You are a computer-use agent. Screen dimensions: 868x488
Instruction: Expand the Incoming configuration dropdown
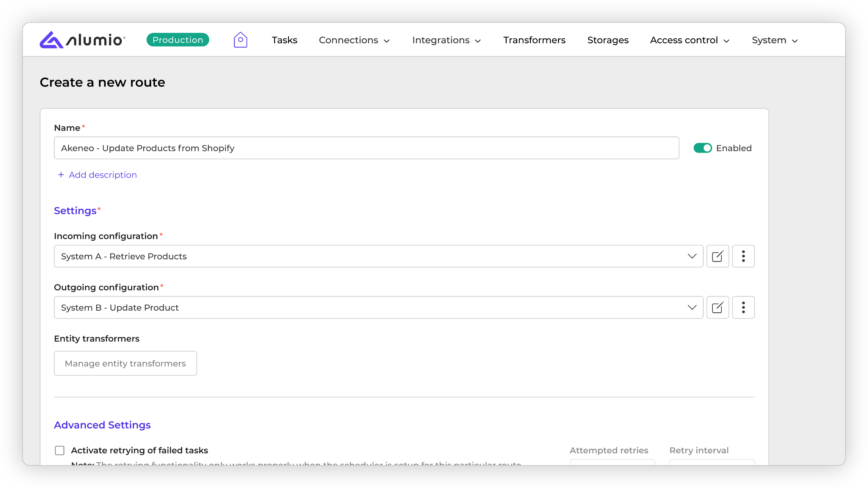692,256
